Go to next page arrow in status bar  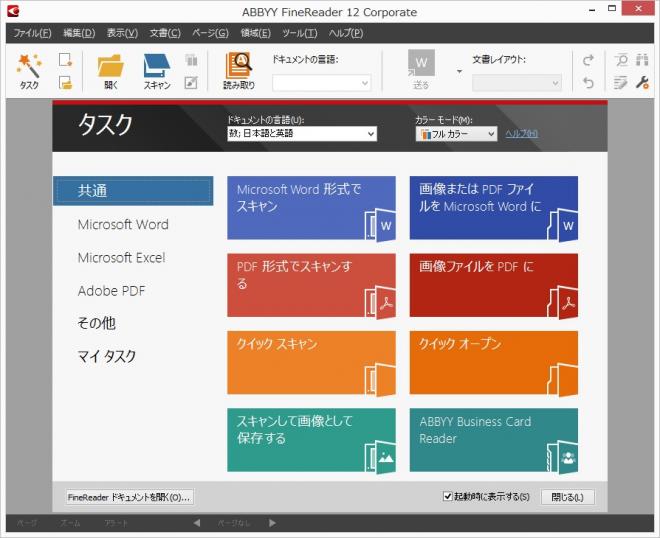pyautogui.click(x=272, y=523)
